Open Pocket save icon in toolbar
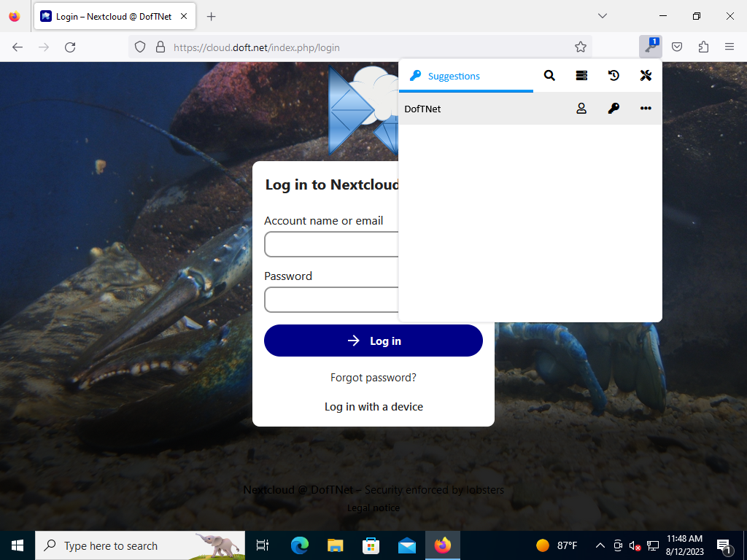Viewport: 747px width, 560px height. (677, 47)
